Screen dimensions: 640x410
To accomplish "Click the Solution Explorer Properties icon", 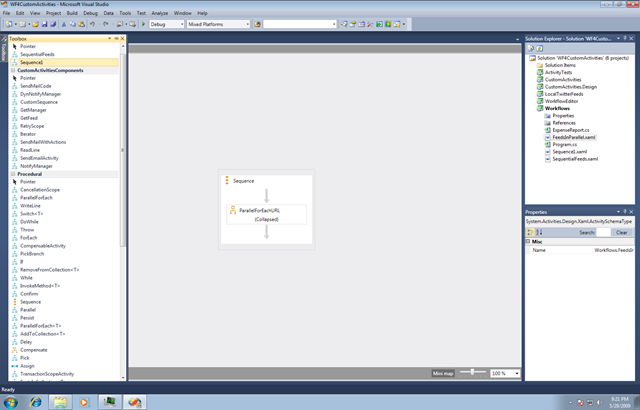I will pos(531,48).
